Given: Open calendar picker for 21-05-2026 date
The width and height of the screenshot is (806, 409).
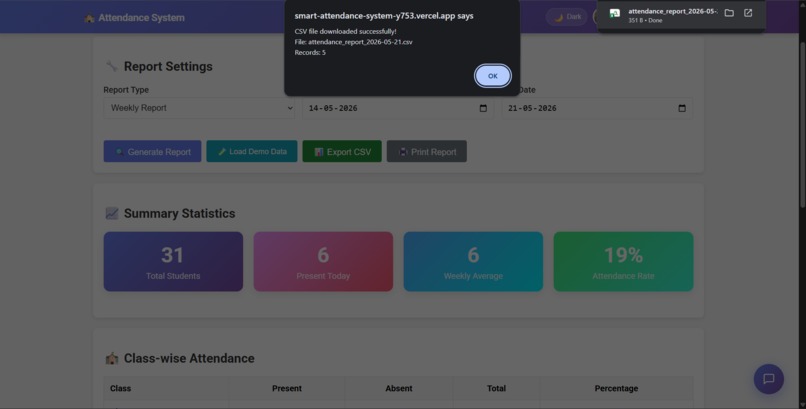Looking at the screenshot, I should point(682,108).
